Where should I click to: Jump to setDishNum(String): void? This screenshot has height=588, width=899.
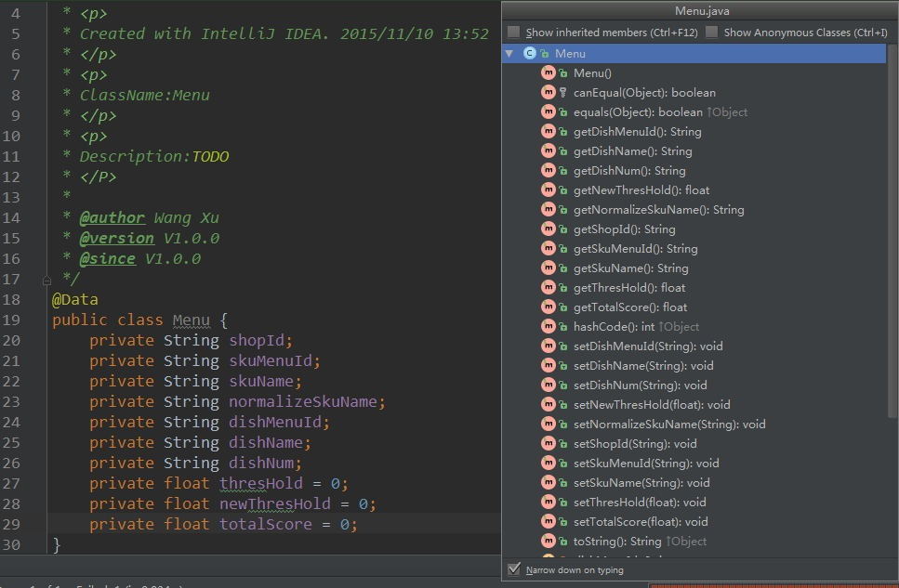[x=640, y=385]
